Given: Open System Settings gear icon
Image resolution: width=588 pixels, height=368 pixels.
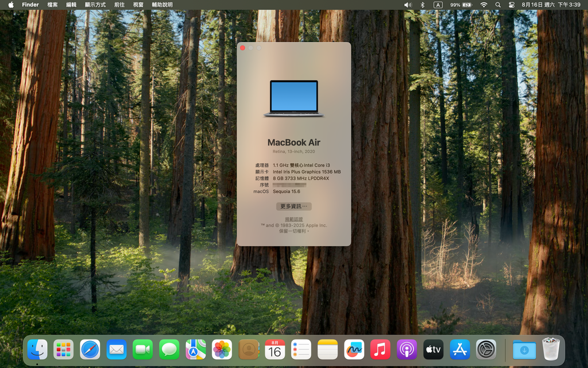Looking at the screenshot, I should [486, 349].
